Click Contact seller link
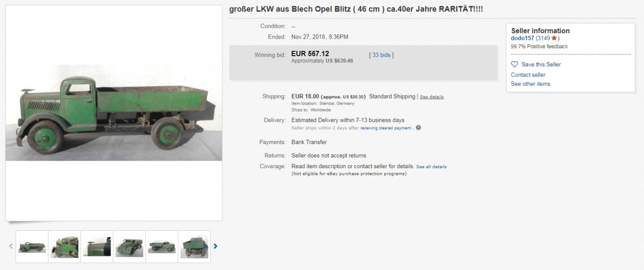This screenshot has height=270, width=644. tap(528, 74)
